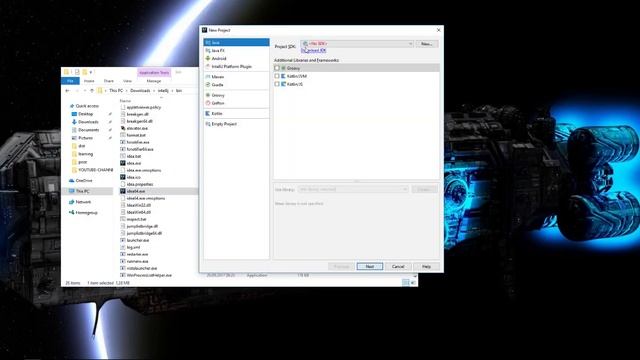Open the Manage tab in Explorer
Viewport: 640px width, 360px height.
point(154,81)
